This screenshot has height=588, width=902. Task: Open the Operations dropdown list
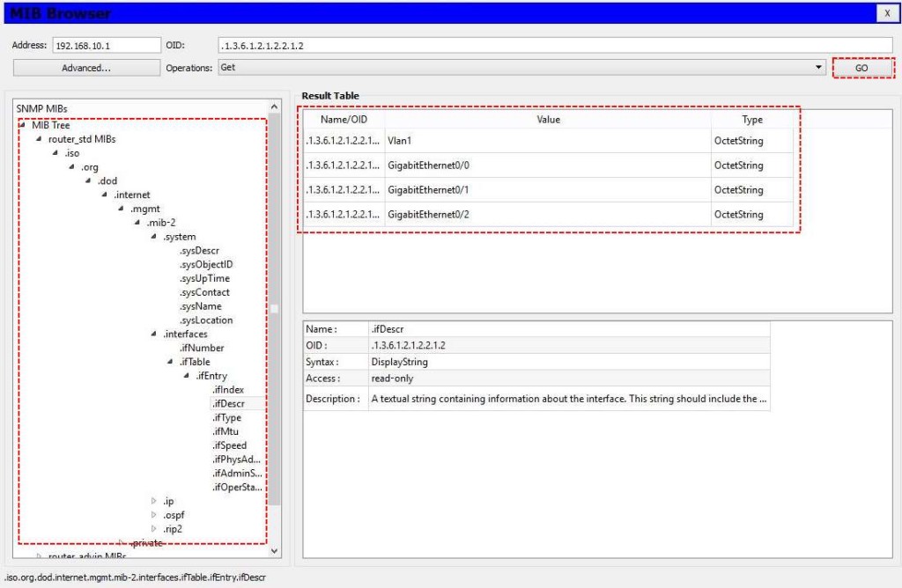(521, 68)
